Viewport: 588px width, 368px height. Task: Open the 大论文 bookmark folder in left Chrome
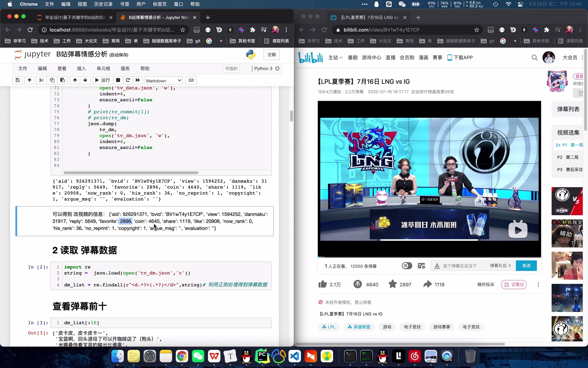coord(87,41)
